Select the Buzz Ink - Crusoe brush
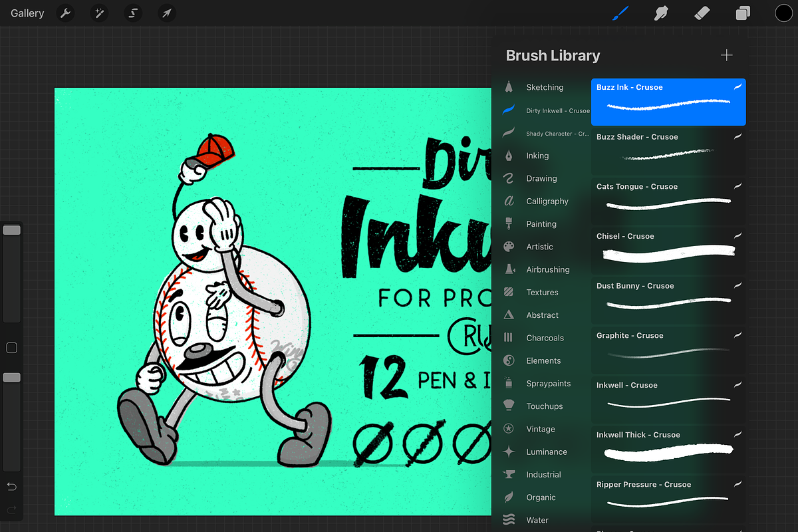 point(668,102)
